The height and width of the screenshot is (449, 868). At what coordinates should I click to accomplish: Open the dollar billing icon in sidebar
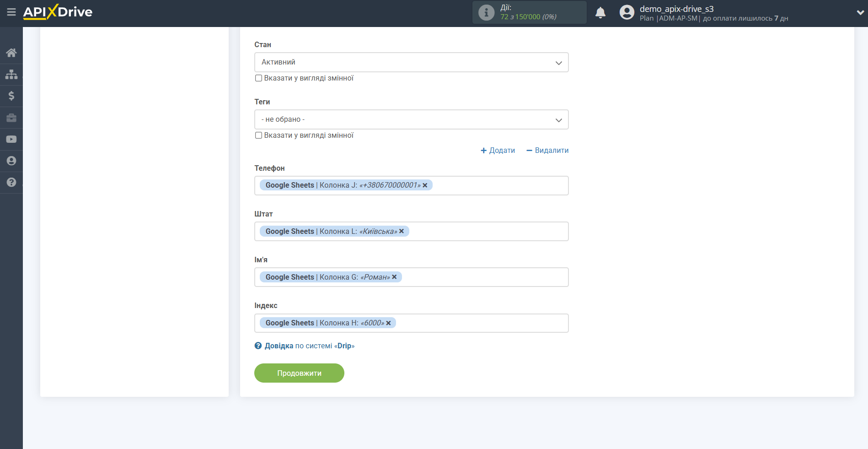pyautogui.click(x=11, y=96)
